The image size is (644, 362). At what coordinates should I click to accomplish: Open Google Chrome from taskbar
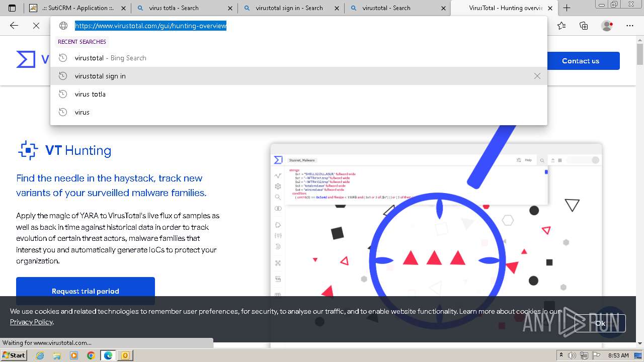91,355
